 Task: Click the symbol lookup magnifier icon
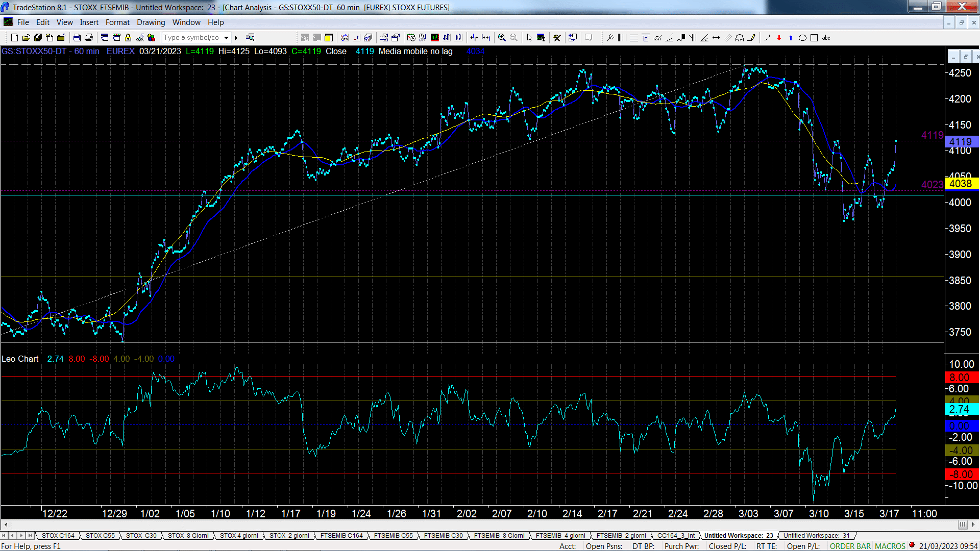point(250,38)
